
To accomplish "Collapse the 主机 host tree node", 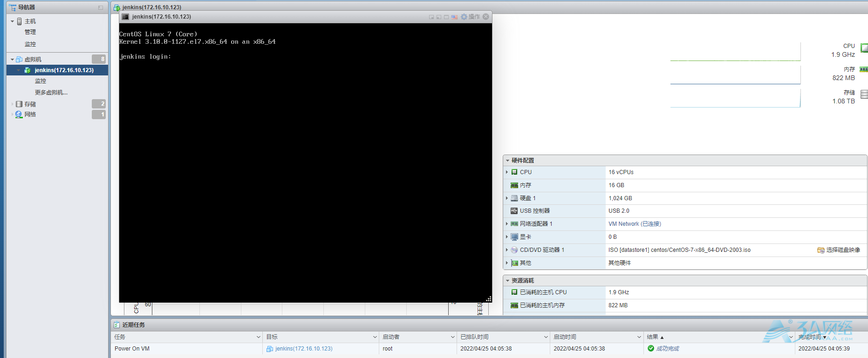I will coord(13,21).
